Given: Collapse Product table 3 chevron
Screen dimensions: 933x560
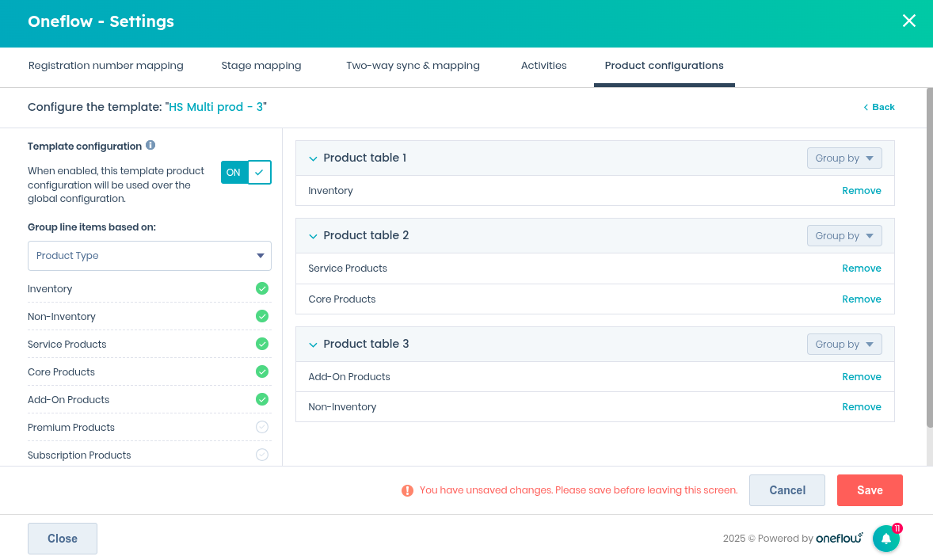Looking at the screenshot, I should 313,345.
